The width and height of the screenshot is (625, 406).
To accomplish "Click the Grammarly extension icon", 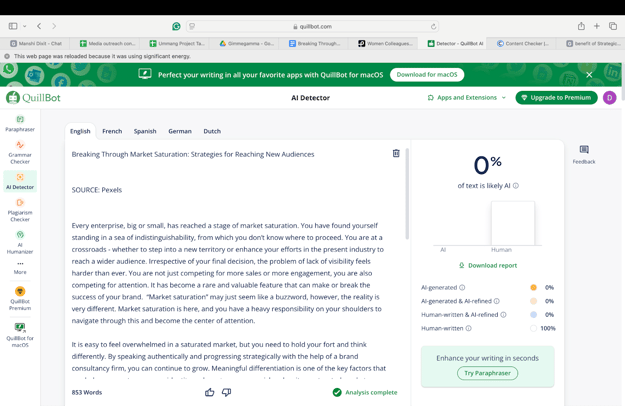I will tap(176, 26).
